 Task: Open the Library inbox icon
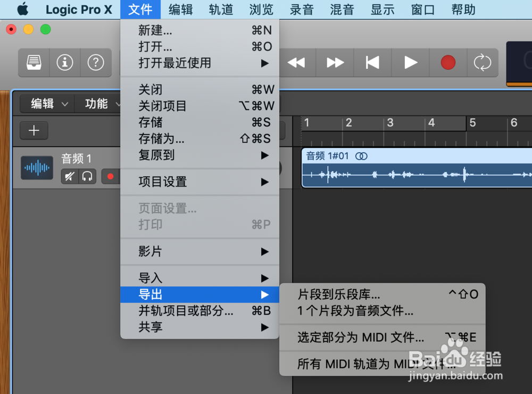coord(34,62)
